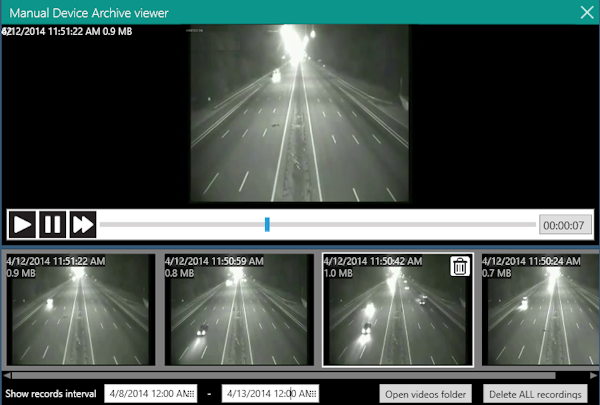
Task: Delete the 11:50:42 AM recording via trash icon
Action: click(459, 266)
